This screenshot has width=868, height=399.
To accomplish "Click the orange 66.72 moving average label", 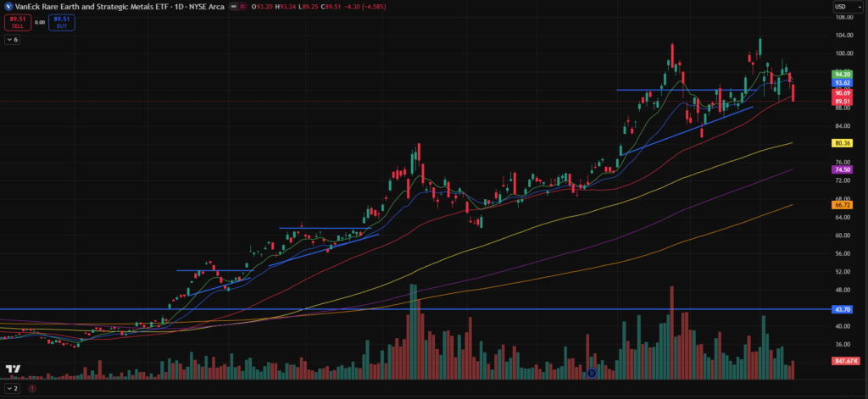I will pyautogui.click(x=842, y=204).
